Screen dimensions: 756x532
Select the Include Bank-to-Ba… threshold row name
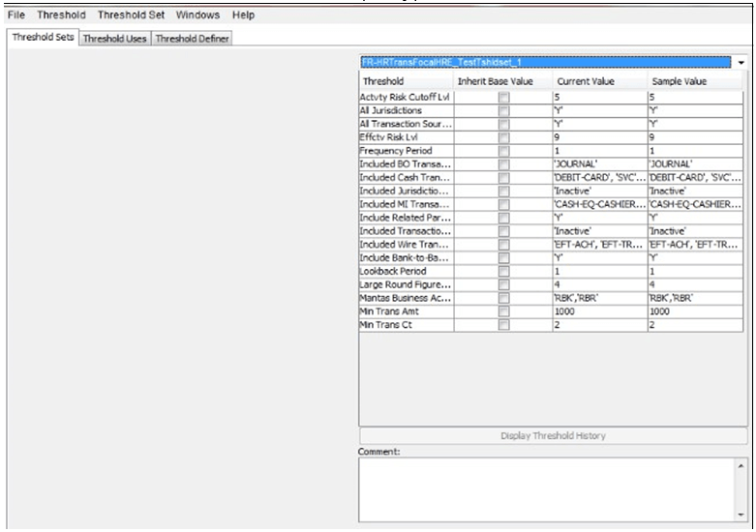(x=407, y=258)
